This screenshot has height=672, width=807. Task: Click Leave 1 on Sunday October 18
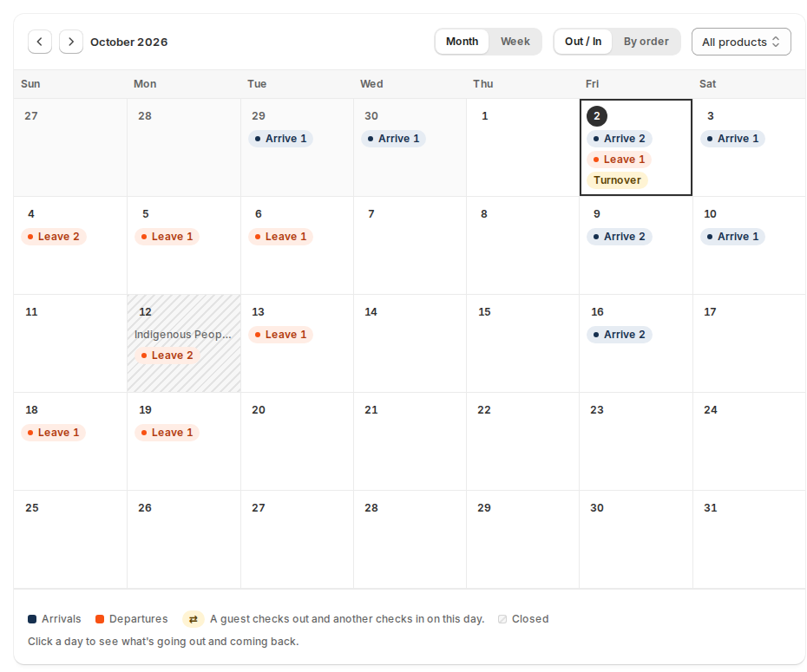(x=53, y=433)
